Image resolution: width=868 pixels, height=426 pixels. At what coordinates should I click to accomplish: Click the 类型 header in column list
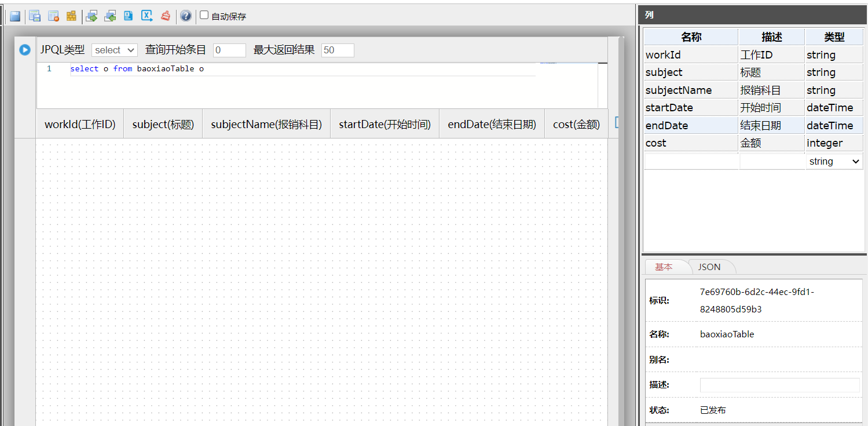click(x=834, y=37)
